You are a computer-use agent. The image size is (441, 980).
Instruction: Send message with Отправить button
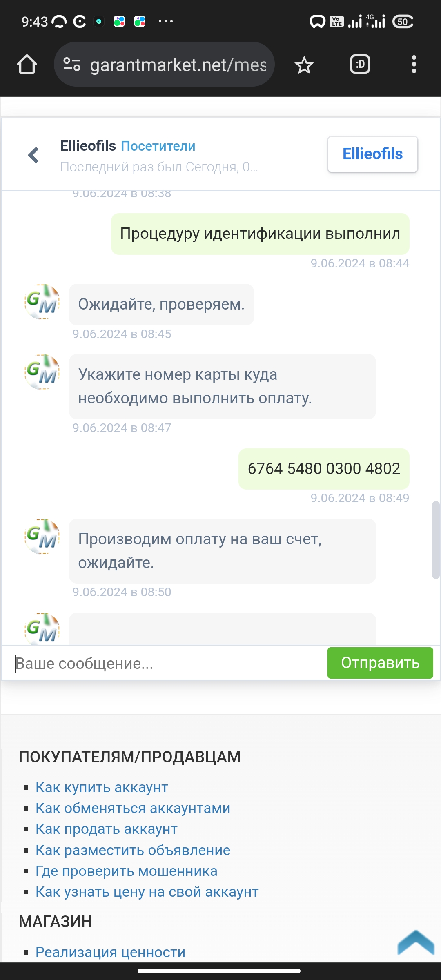pos(380,663)
